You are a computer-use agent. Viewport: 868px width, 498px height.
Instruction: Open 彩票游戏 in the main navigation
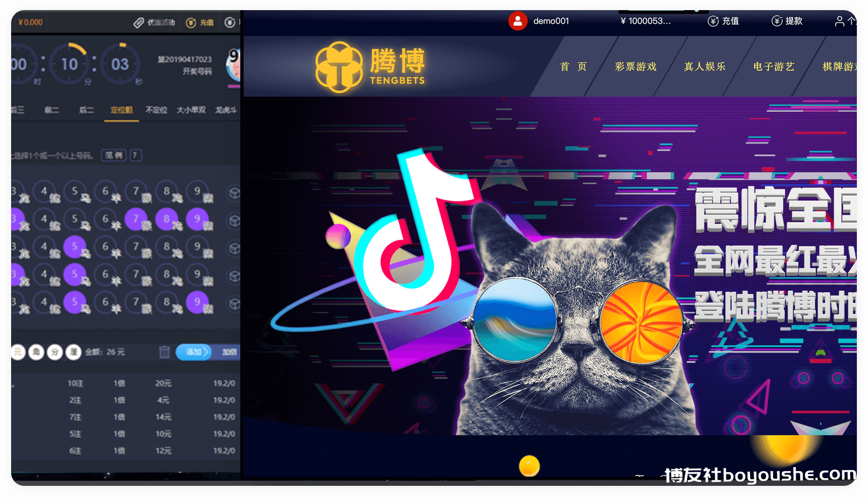pyautogui.click(x=636, y=66)
